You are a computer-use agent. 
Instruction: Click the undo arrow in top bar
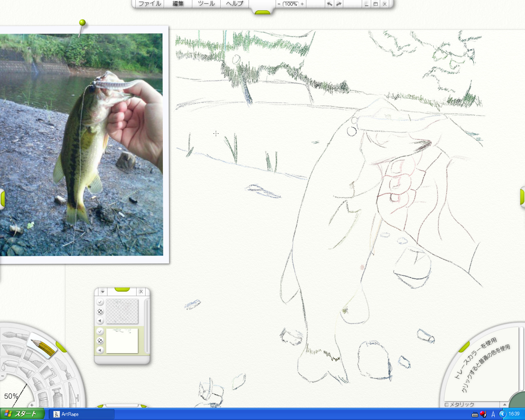(x=329, y=4)
